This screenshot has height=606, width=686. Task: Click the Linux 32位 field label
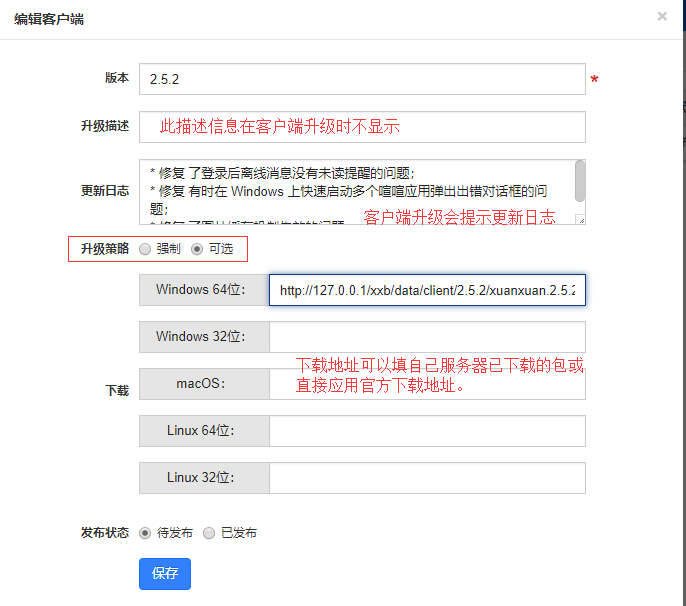(x=204, y=478)
